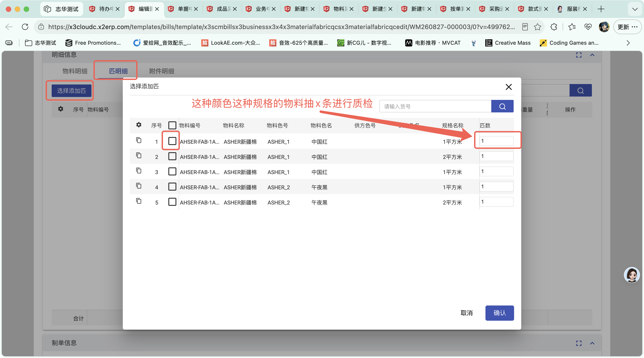Switch to the 待办 browser tab
Viewport: 644px width, 358px height.
[104, 9]
